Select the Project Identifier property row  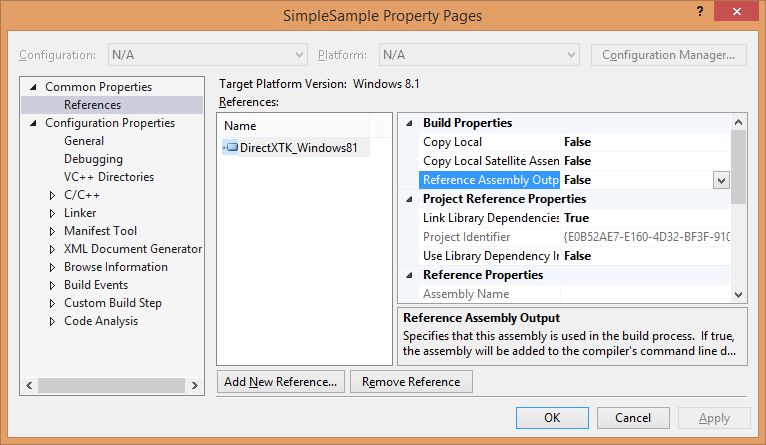(x=574, y=237)
